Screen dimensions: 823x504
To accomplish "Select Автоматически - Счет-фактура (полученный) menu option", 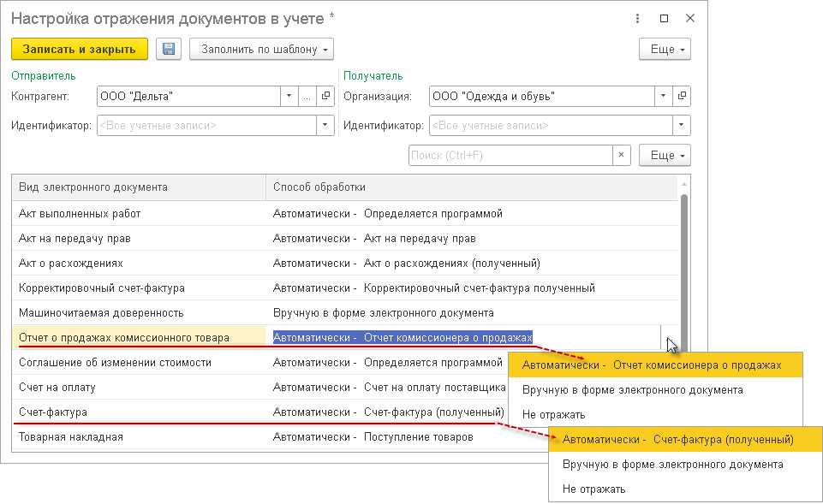I will click(x=678, y=440).
